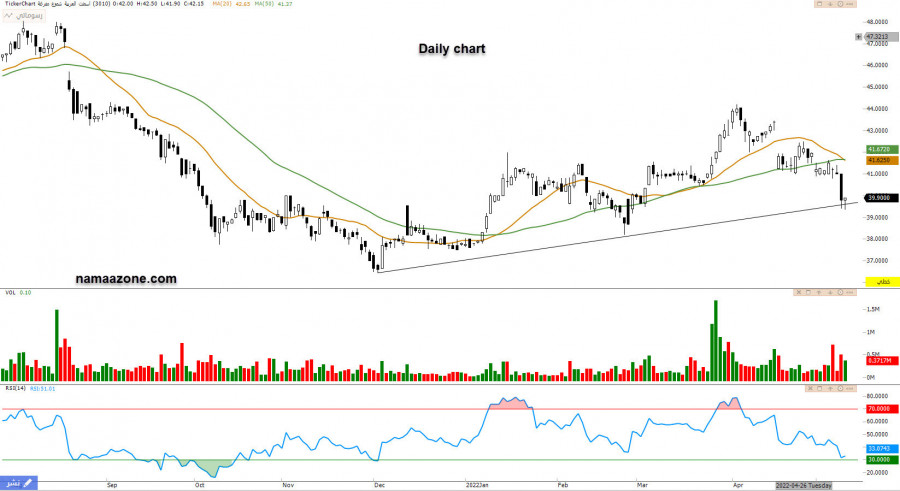Maximize the VOL indicator panel
Viewport: 900px width, 491px height.
[808, 292]
